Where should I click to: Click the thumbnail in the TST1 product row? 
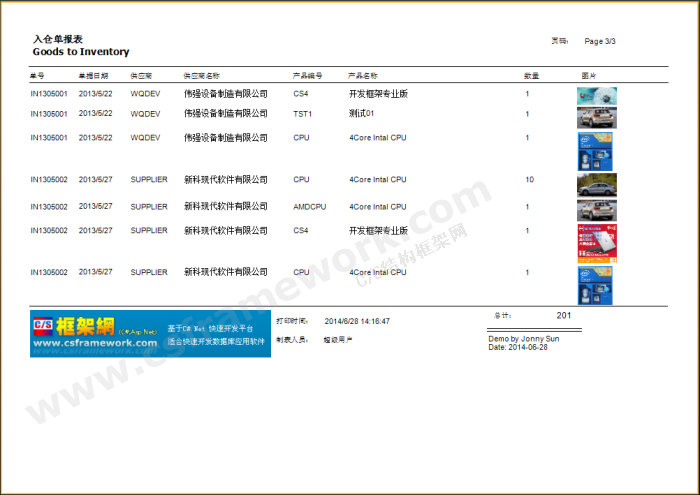point(596,116)
